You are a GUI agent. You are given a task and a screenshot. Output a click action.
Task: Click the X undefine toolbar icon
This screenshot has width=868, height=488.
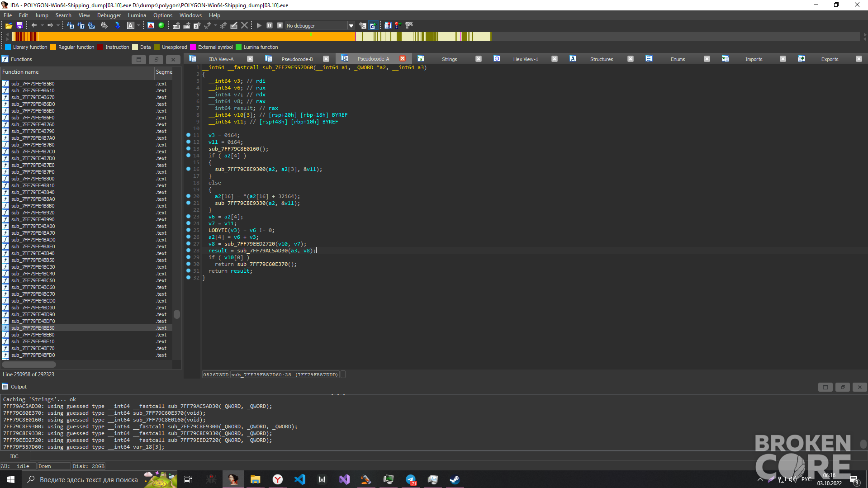245,26
